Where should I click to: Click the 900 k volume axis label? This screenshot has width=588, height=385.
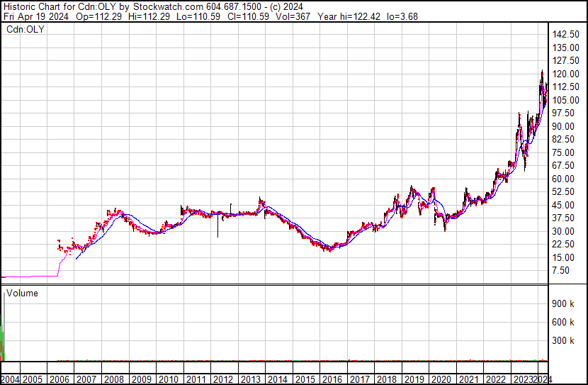click(564, 303)
